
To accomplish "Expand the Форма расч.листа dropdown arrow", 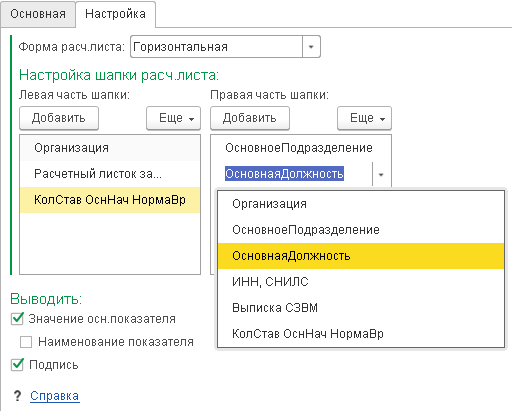I will pyautogui.click(x=311, y=47).
